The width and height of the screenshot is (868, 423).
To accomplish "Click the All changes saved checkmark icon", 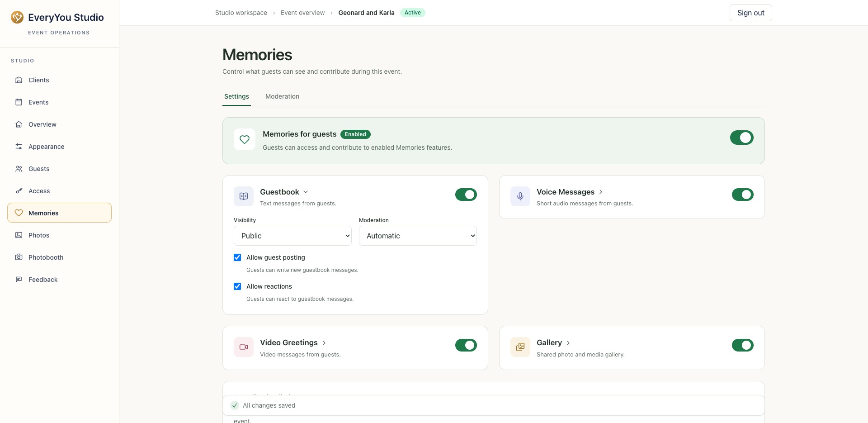I will click(235, 405).
